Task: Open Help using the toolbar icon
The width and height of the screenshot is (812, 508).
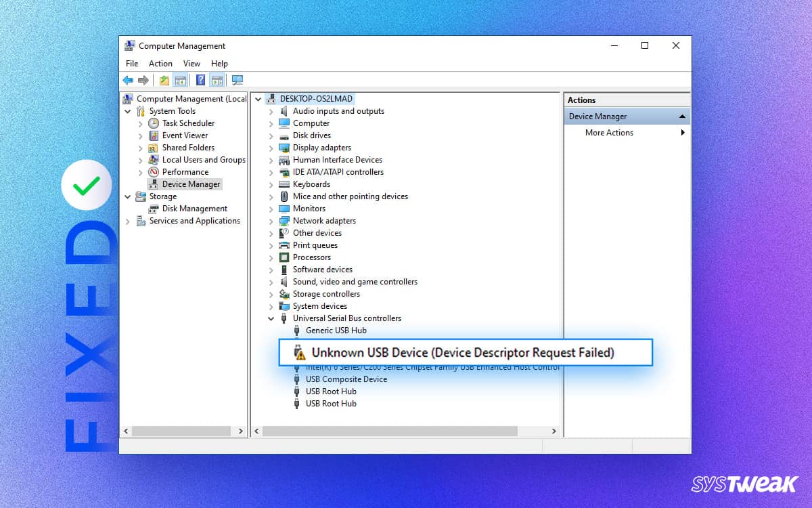Action: point(200,80)
